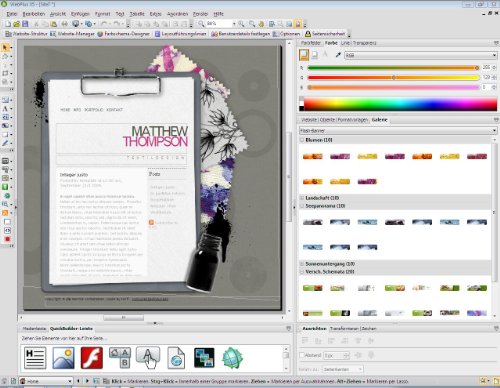Viewport: 500px width, 388px height.
Task: Activate the pointer tool in left toolbar
Action: pyautogui.click(x=5, y=48)
